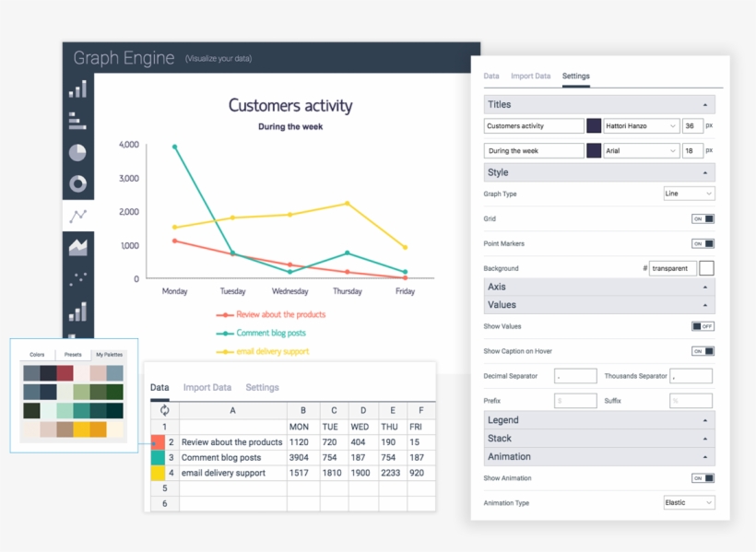The image size is (756, 552).
Task: Open the Hattori Hanzo font dropdown
Action: coord(642,126)
